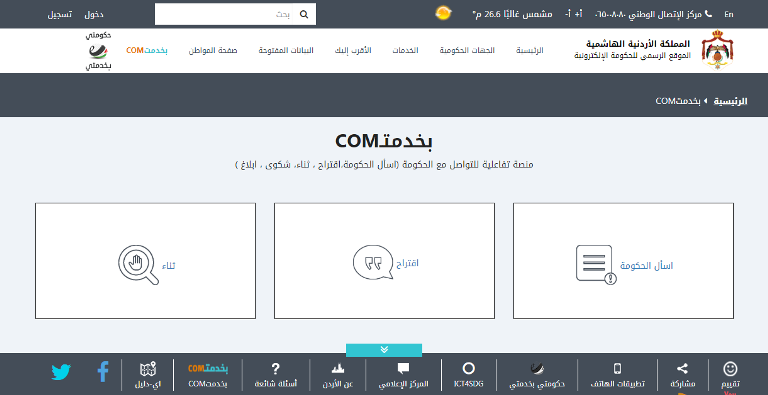Open the اسأل الحكومة document icon
The height and width of the screenshot is (395, 768).
(x=596, y=264)
